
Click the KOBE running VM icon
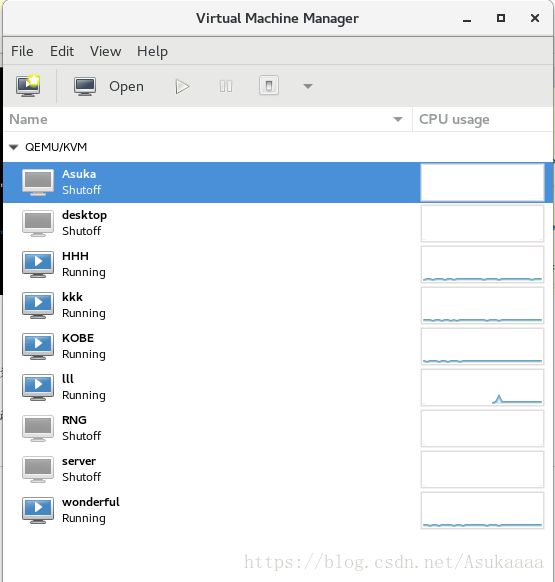[x=38, y=346]
